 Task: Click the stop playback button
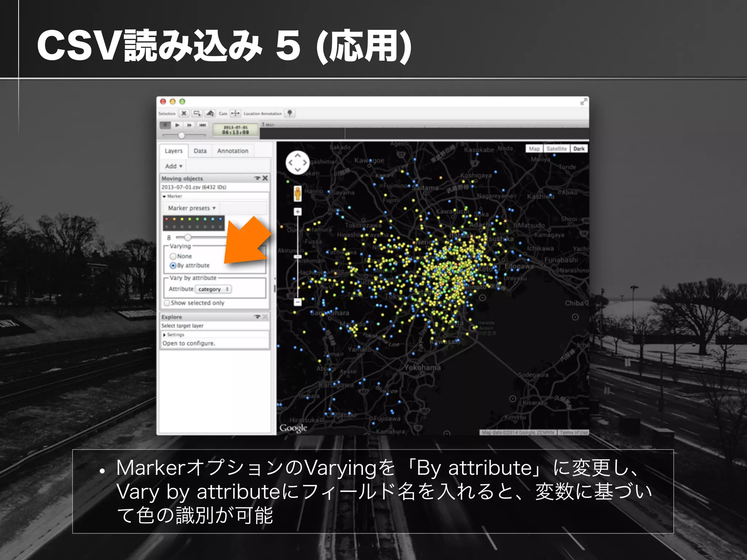click(165, 125)
